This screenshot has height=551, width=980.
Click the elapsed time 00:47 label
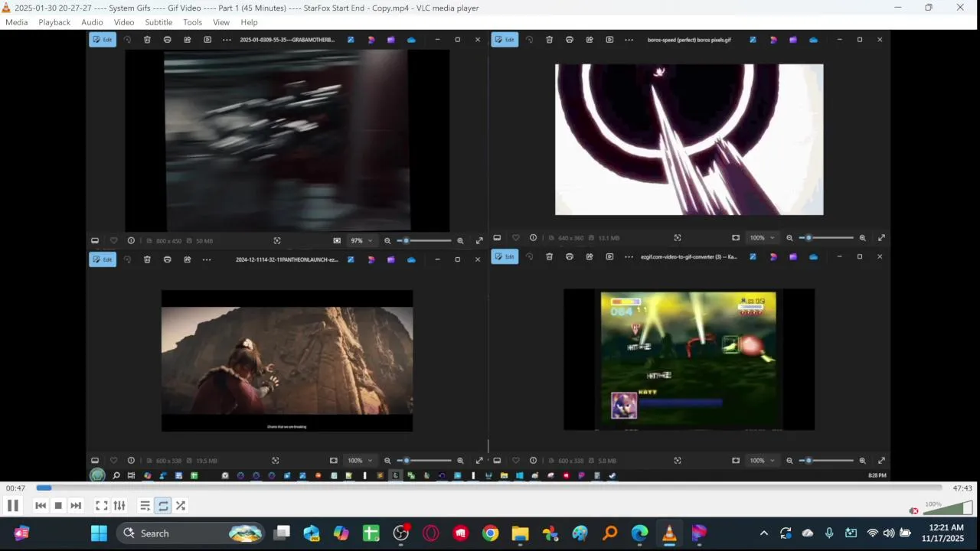(15, 488)
